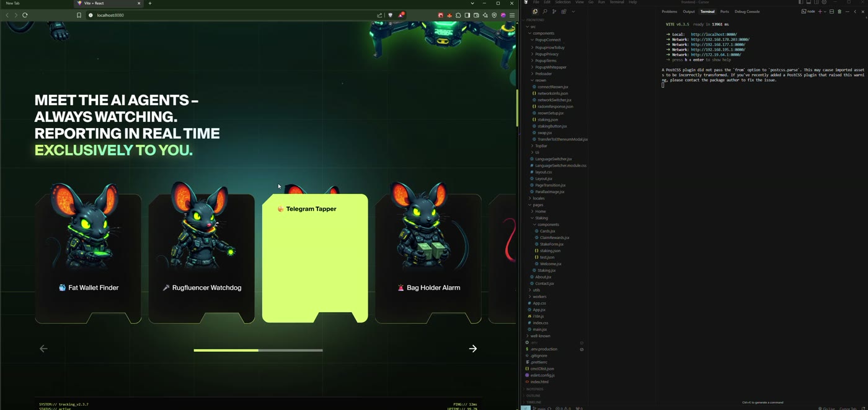
Task: Switch to the Problems panel tab
Action: 669,11
